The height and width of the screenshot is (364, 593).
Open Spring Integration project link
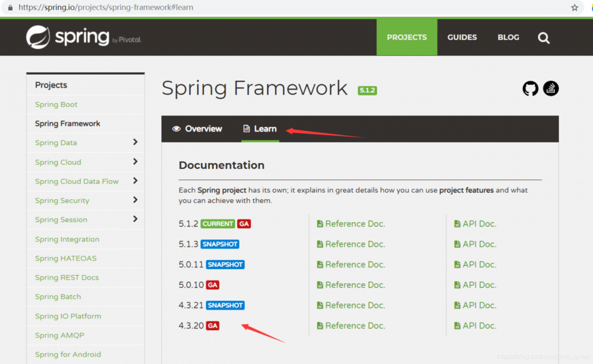(67, 240)
